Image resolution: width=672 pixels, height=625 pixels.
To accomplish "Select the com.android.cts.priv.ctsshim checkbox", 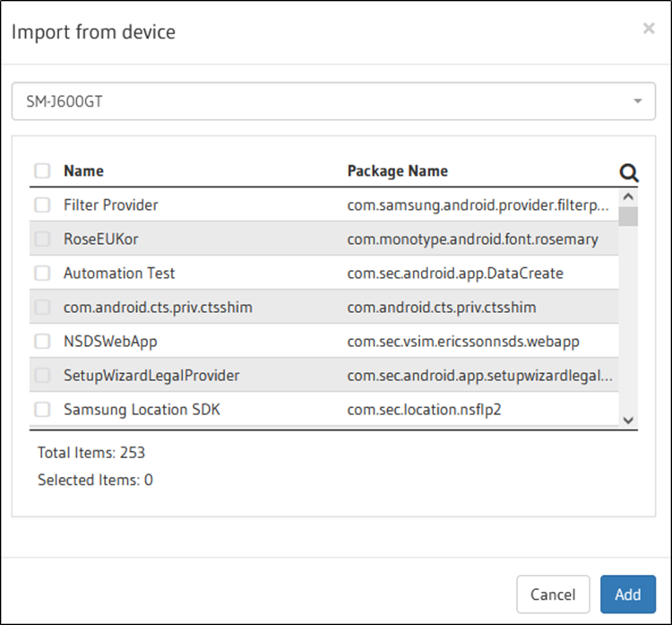I will (x=42, y=308).
